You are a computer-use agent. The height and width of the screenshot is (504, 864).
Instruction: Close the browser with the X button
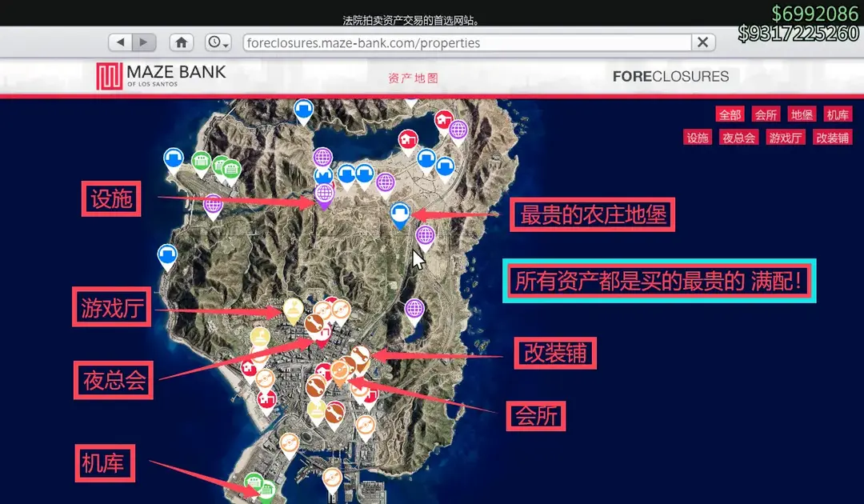[x=703, y=42]
